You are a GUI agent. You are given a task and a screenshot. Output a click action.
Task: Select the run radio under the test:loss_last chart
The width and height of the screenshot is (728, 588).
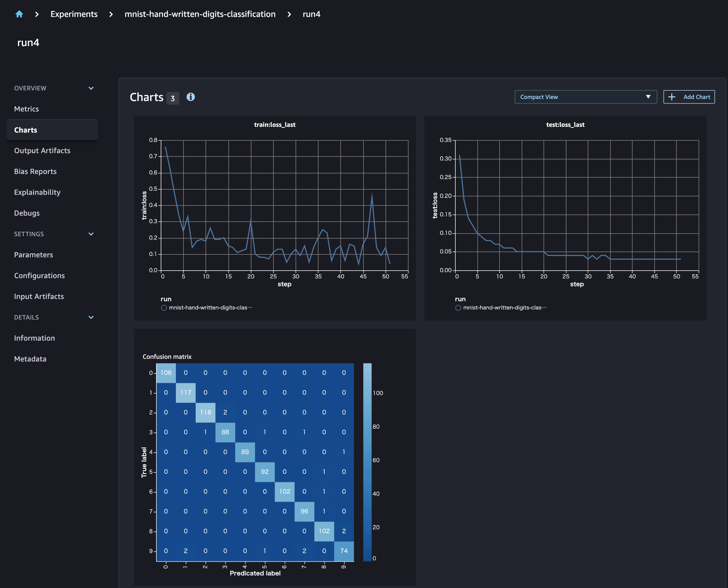(x=458, y=308)
